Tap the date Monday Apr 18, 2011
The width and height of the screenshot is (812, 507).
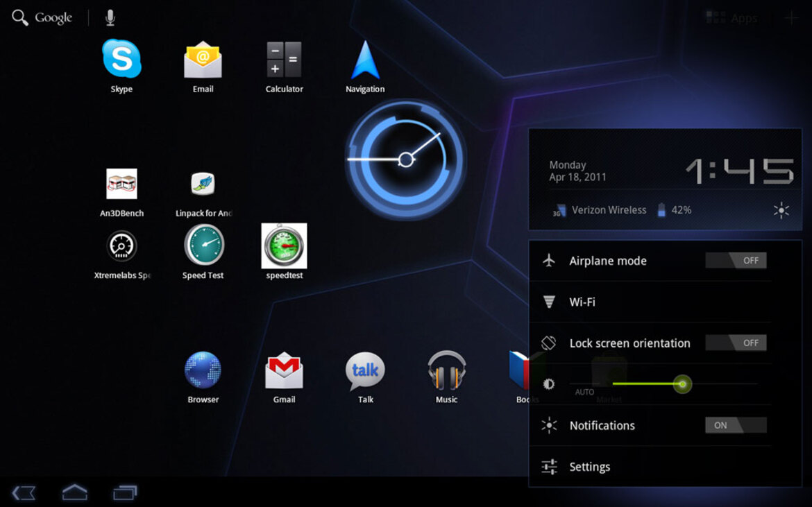[x=578, y=171]
